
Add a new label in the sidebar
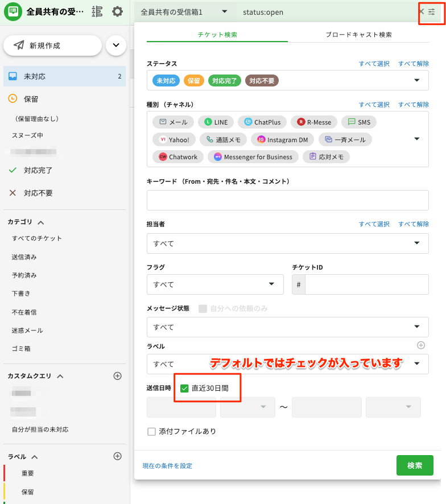pos(118,456)
